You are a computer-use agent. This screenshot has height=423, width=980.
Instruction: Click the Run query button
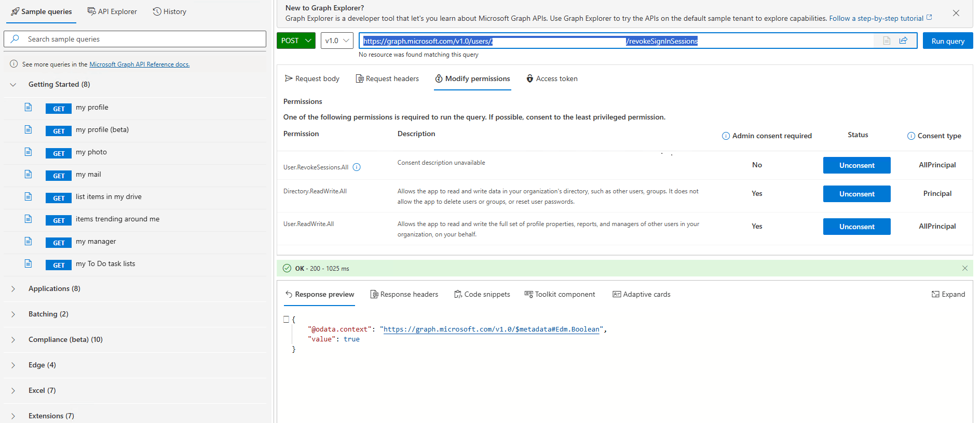coord(948,41)
